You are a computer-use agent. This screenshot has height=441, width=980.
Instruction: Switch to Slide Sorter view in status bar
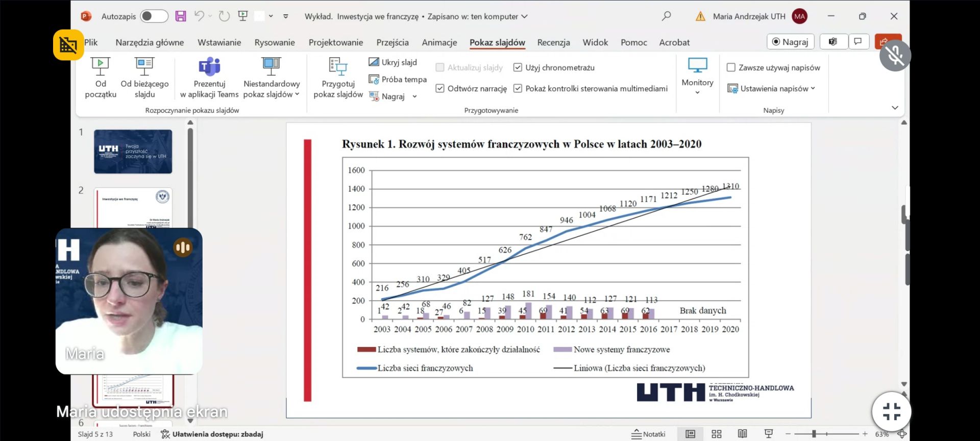pyautogui.click(x=717, y=434)
